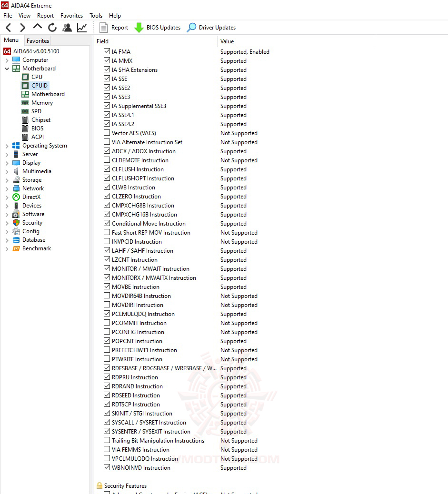The height and width of the screenshot is (494, 448).
Task: Click the ACPI chip icon
Action: tap(25, 137)
